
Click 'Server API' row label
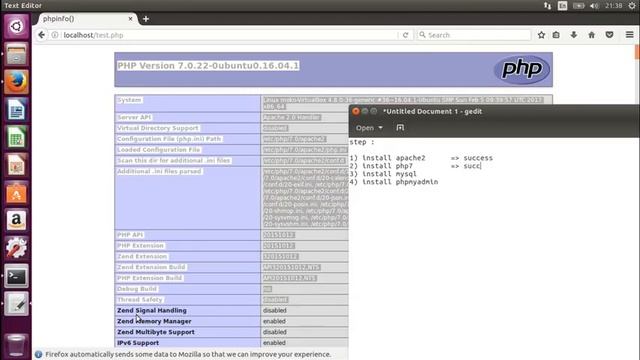click(x=134, y=118)
